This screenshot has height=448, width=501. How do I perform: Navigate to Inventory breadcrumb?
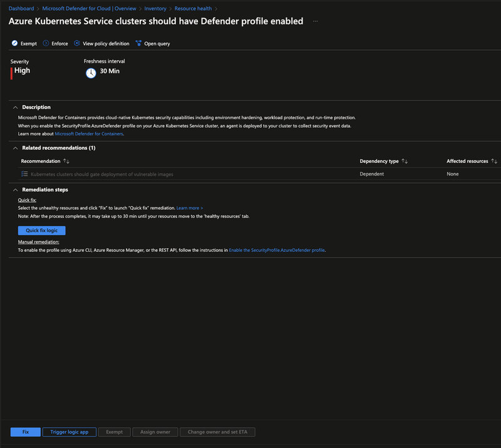pyautogui.click(x=155, y=9)
